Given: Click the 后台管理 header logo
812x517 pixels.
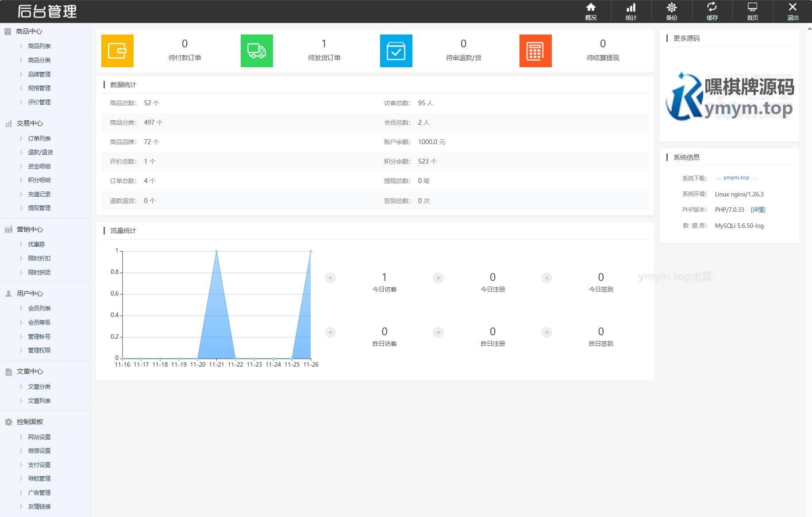Looking at the screenshot, I should 47,11.
